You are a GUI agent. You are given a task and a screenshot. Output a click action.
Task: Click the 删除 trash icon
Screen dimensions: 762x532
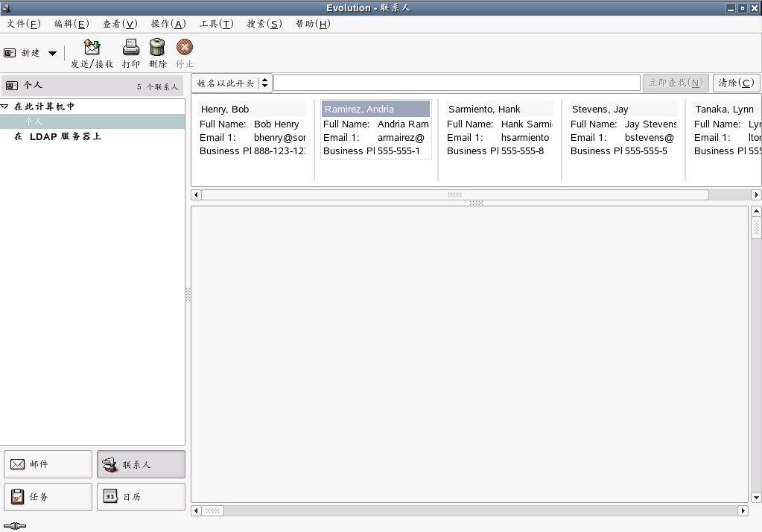157,47
